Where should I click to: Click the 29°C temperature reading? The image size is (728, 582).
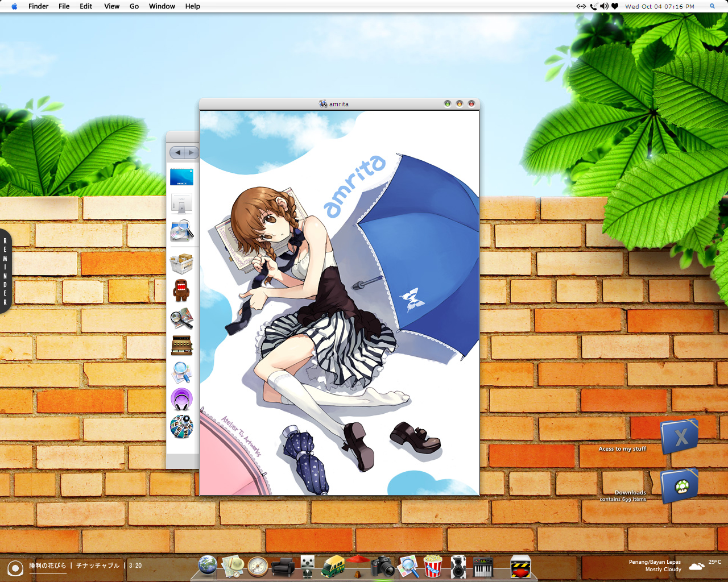tap(715, 562)
